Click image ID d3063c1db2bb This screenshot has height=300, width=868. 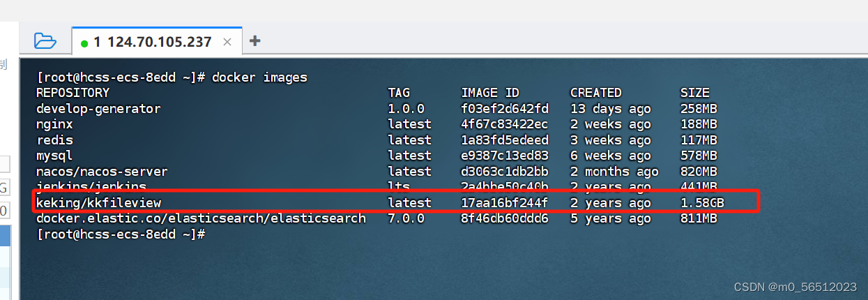tap(505, 172)
